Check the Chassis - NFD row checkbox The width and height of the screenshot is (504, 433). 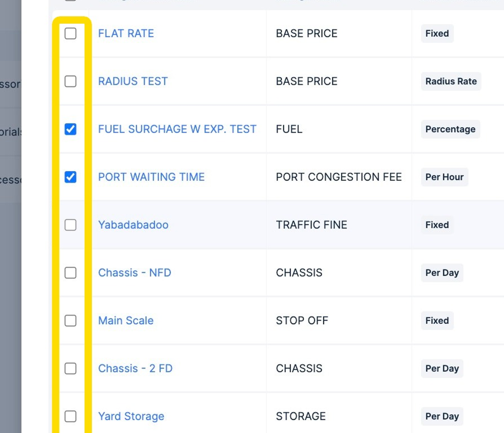point(70,273)
